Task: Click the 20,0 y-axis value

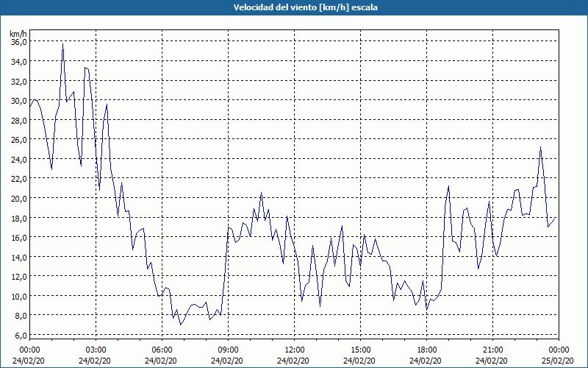Action: point(19,198)
